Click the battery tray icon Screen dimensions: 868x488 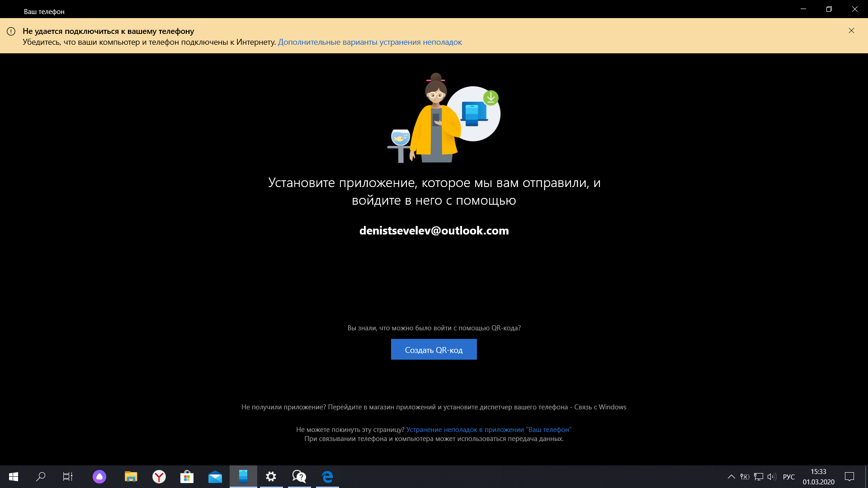pyautogui.click(x=745, y=477)
